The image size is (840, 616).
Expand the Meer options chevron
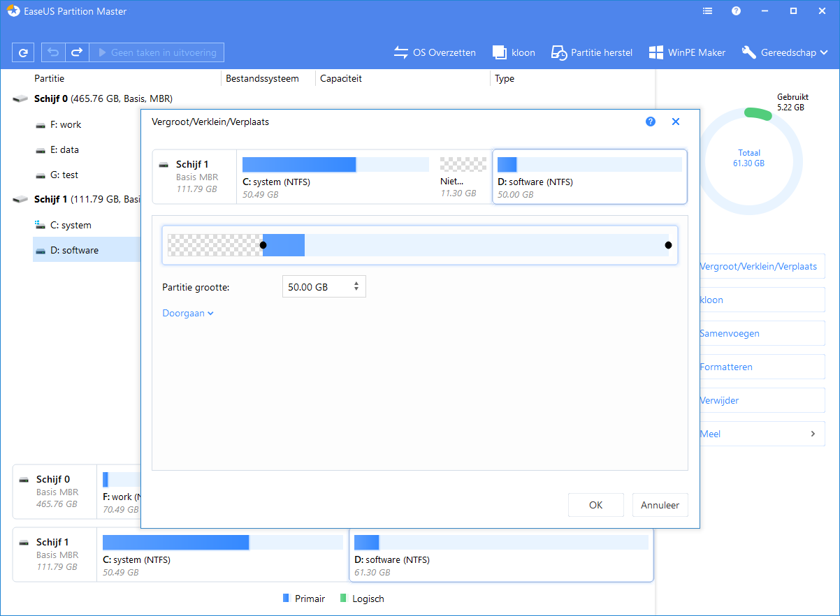pyautogui.click(x=813, y=434)
